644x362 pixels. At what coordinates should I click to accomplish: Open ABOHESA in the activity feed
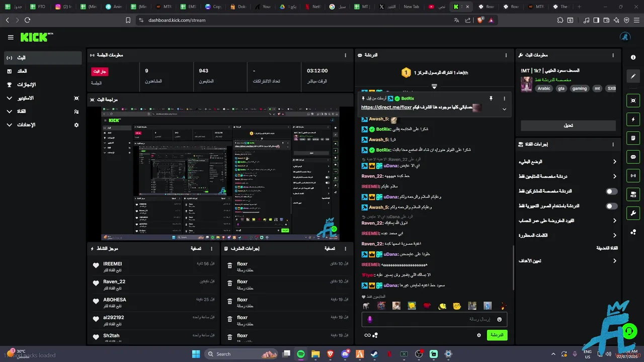tap(115, 300)
